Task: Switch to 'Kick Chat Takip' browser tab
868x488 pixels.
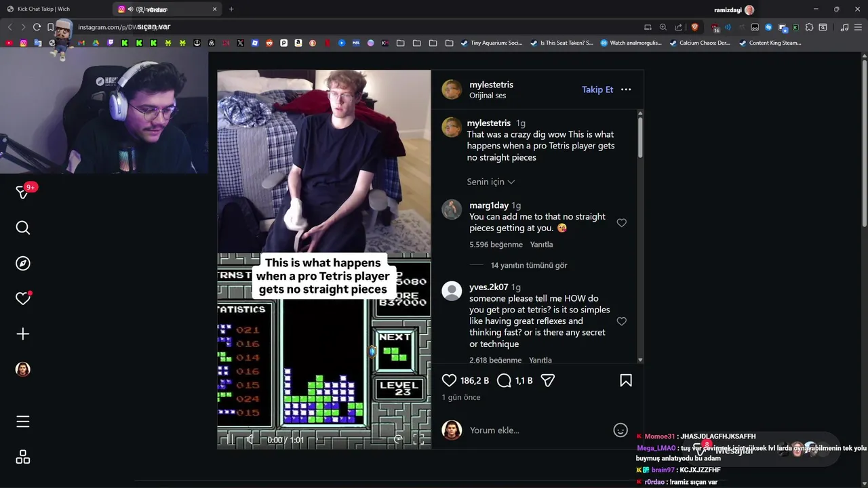Action: (x=54, y=9)
